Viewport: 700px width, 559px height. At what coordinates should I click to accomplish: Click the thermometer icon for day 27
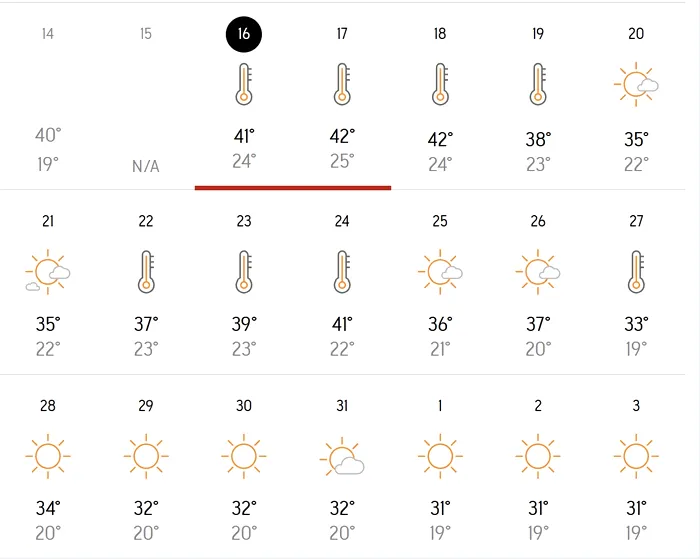pos(636,272)
